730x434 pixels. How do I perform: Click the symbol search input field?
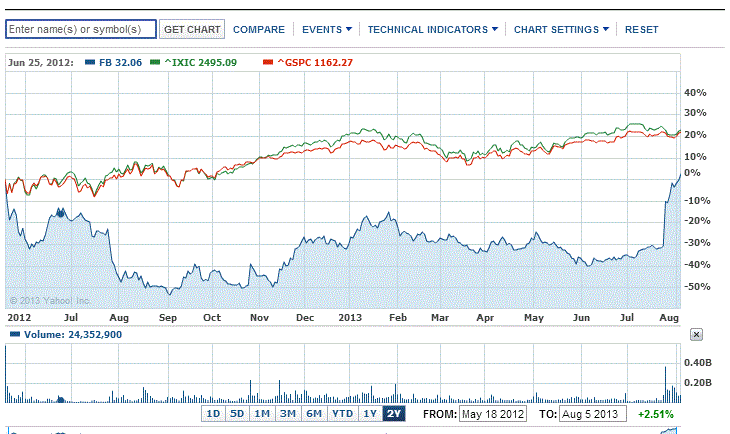click(x=81, y=29)
